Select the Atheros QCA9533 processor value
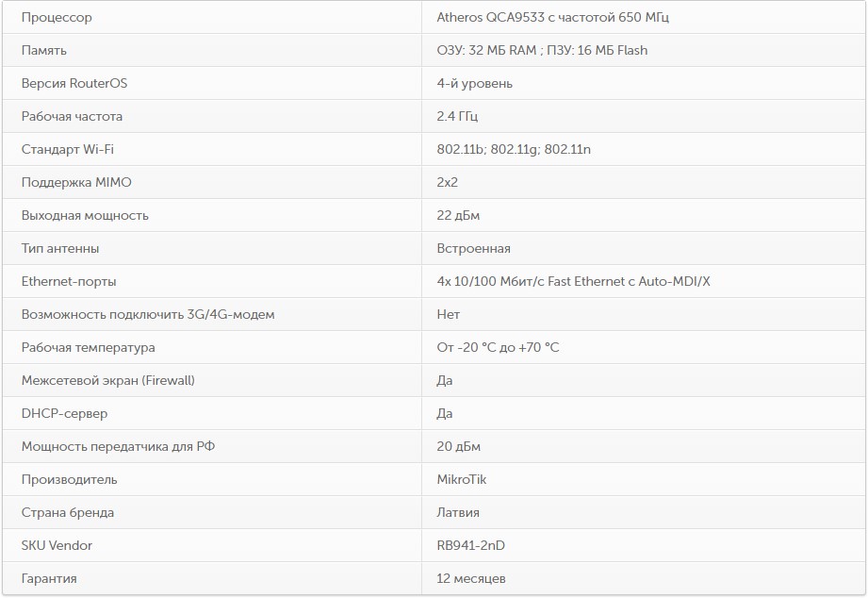 (553, 17)
